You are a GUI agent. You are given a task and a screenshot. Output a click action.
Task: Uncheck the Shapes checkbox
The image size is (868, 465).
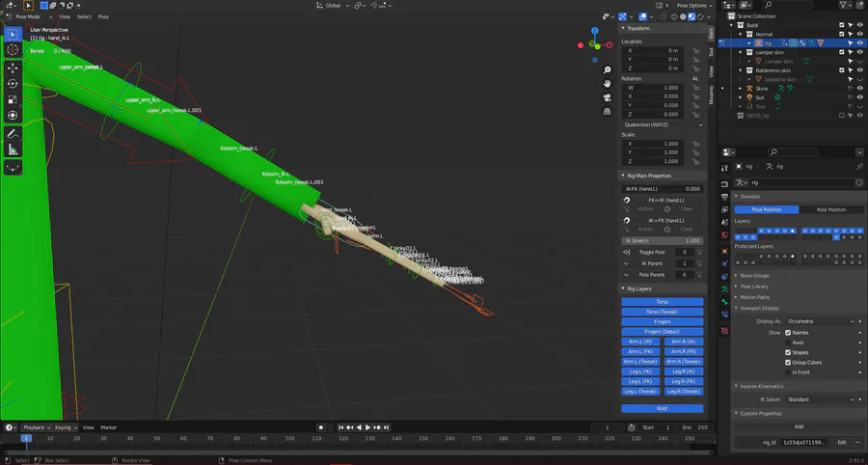coord(788,353)
